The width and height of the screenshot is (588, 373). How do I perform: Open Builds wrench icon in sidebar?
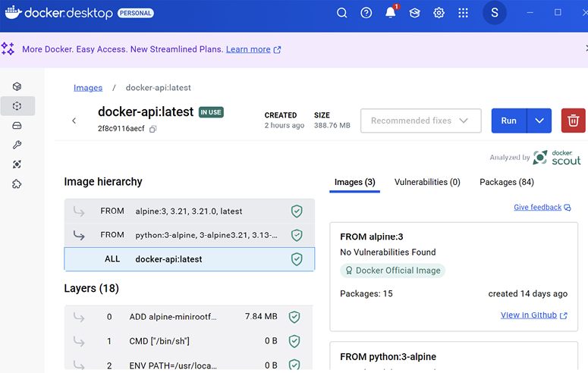click(x=17, y=145)
